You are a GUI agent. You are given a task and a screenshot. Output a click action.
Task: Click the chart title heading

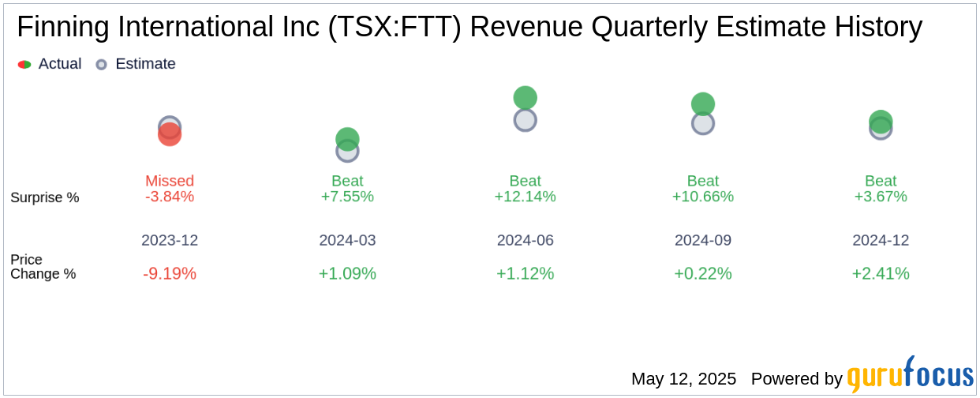(469, 28)
